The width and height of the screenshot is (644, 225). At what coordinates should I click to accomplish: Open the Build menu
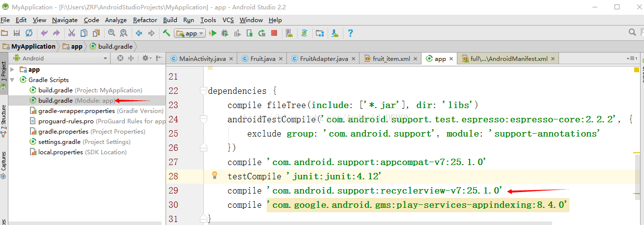coord(170,20)
